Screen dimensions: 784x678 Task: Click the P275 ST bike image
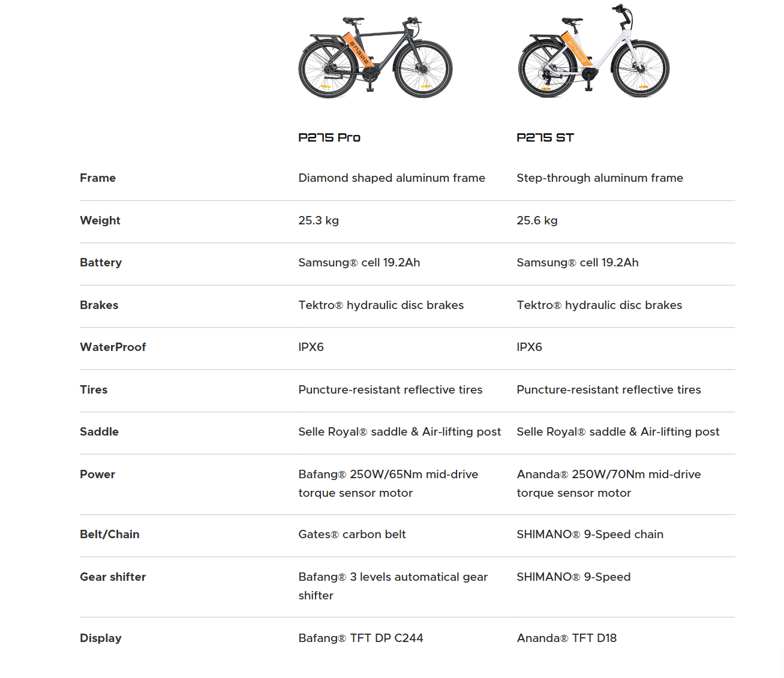click(x=594, y=54)
